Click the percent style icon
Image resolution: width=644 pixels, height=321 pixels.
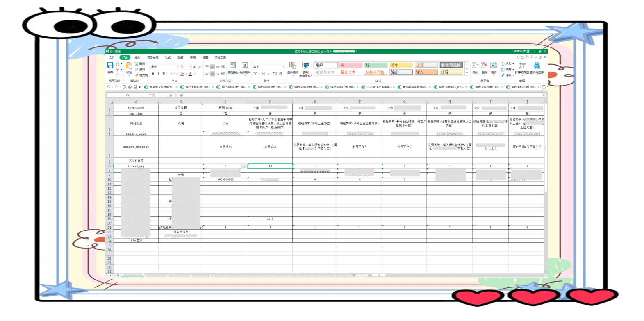(x=263, y=74)
